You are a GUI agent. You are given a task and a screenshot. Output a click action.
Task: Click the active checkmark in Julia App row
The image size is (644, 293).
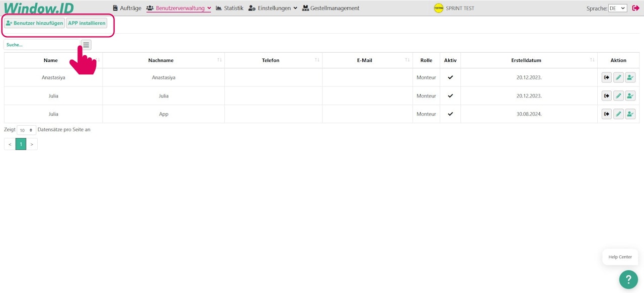point(450,114)
